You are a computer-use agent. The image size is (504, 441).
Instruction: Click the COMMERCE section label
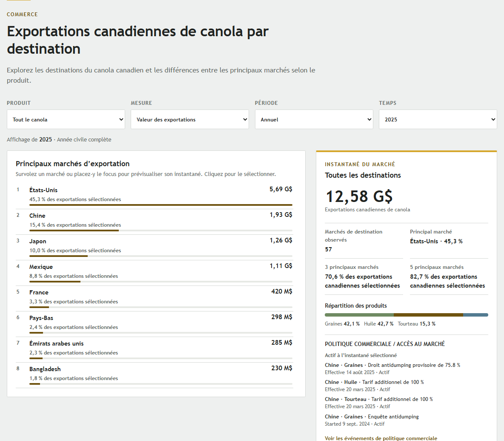pos(22,14)
